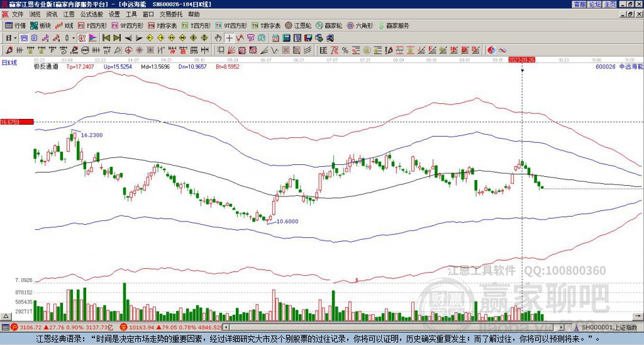644x345 pixels.
Task: Open the 江恩 menu
Action: [69, 14]
